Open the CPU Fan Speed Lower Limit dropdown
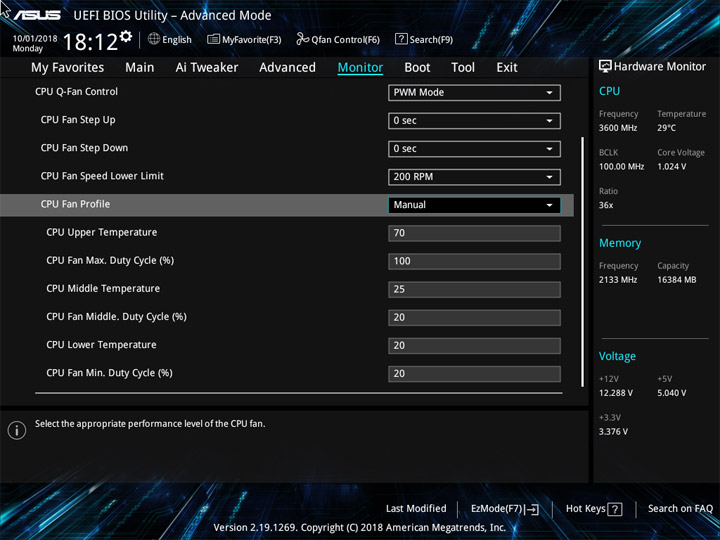Image resolution: width=720 pixels, height=540 pixels. click(x=474, y=177)
